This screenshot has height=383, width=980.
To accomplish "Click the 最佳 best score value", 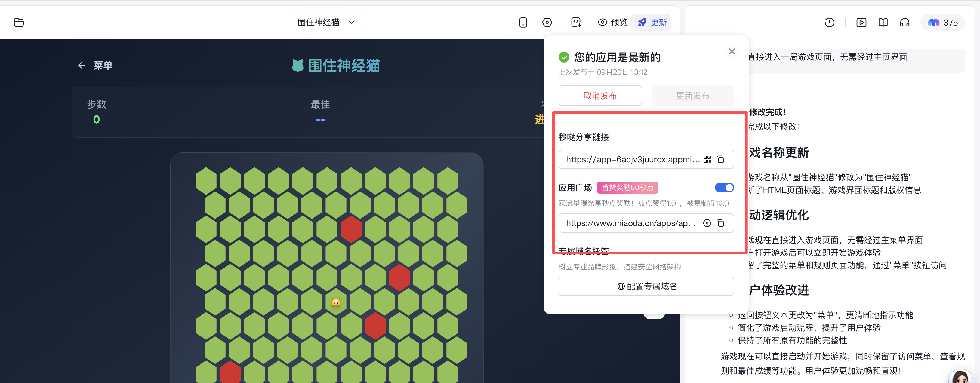I will (x=320, y=120).
